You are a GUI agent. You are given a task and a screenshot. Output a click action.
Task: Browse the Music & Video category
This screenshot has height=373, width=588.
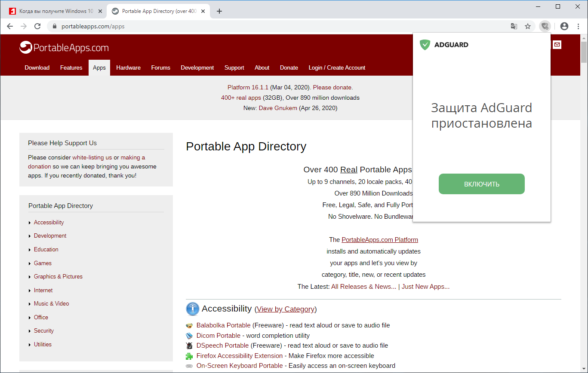pyautogui.click(x=51, y=303)
